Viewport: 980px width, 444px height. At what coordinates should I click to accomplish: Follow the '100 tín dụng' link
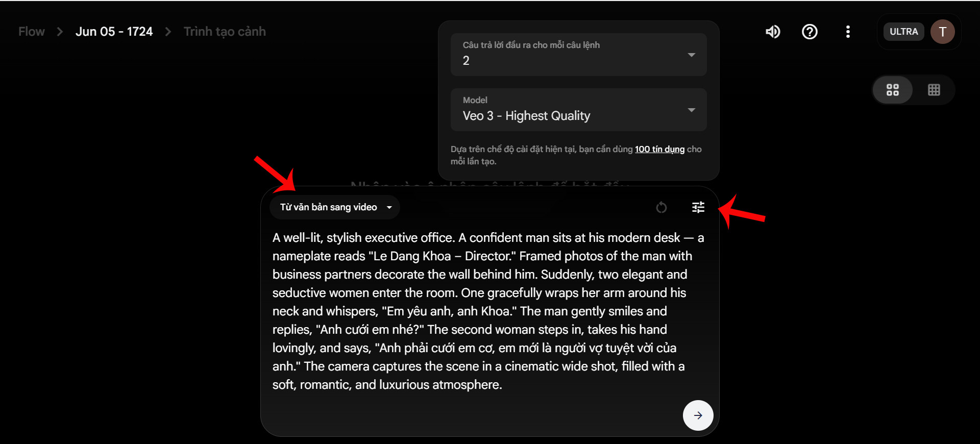659,149
